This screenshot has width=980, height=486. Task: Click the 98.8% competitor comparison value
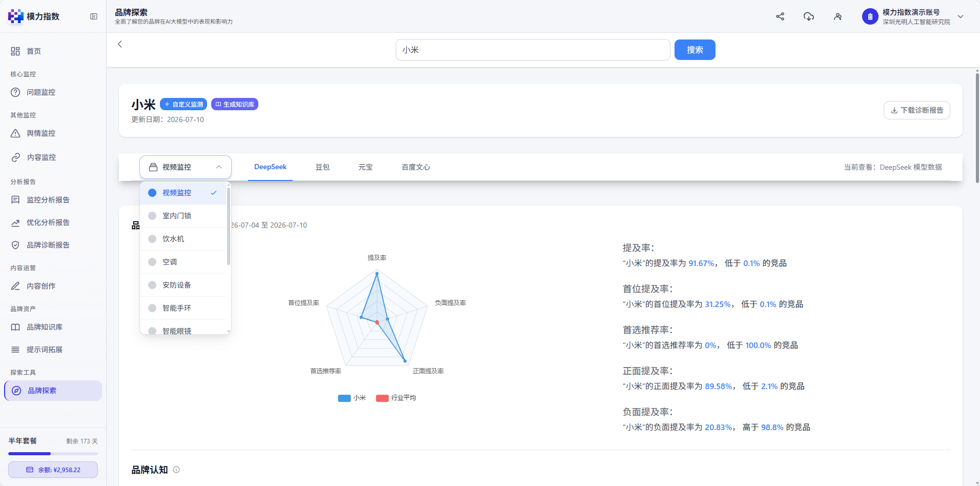(772, 427)
